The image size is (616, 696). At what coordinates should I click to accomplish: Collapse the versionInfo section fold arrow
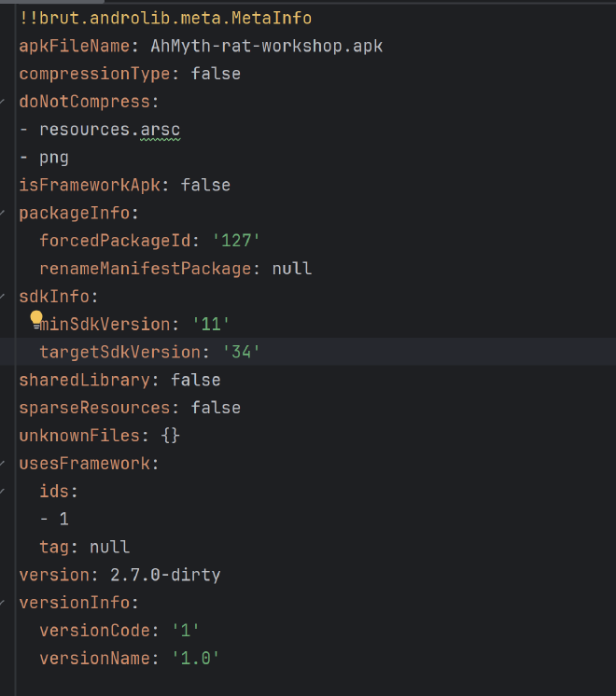click(2, 603)
